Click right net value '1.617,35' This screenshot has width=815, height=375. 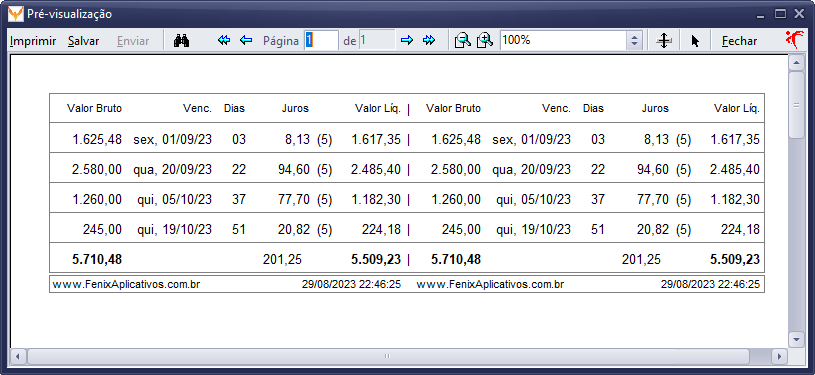coord(735,139)
